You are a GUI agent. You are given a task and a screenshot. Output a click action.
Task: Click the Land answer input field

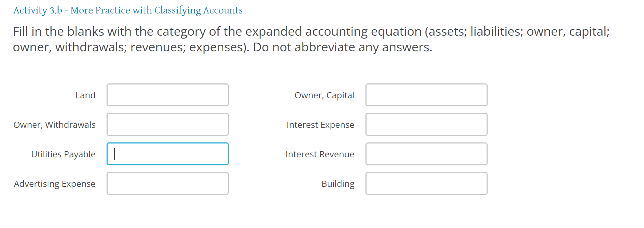(167, 95)
